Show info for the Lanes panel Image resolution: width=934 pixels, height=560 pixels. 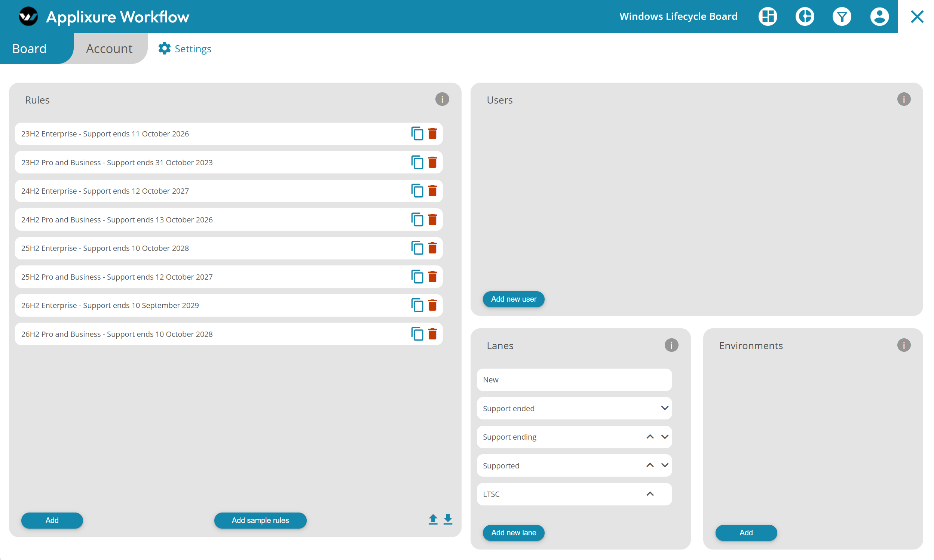tap(671, 345)
